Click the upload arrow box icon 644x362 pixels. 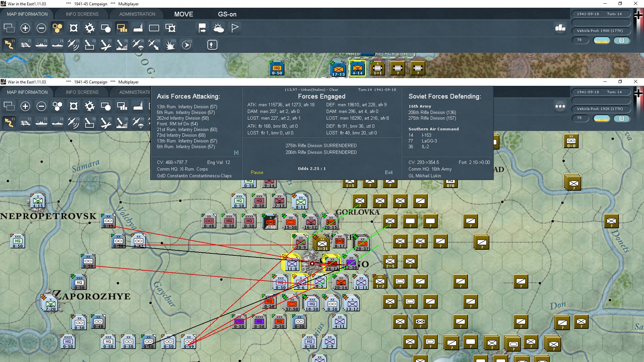[x=212, y=45]
